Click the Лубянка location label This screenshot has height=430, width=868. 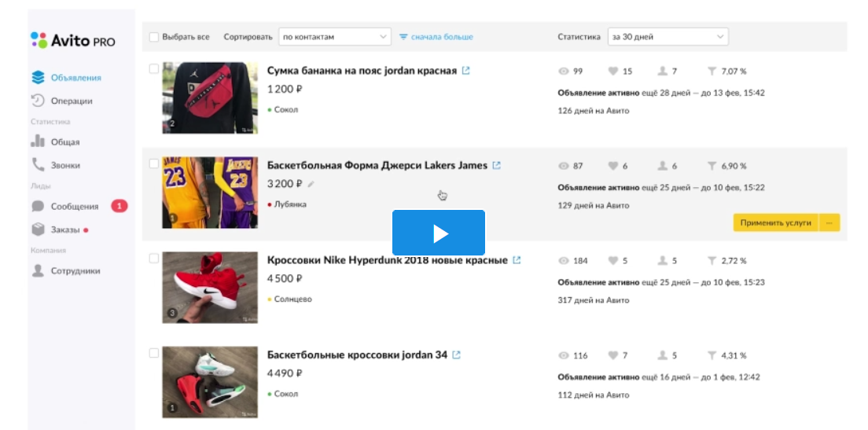[x=290, y=204]
